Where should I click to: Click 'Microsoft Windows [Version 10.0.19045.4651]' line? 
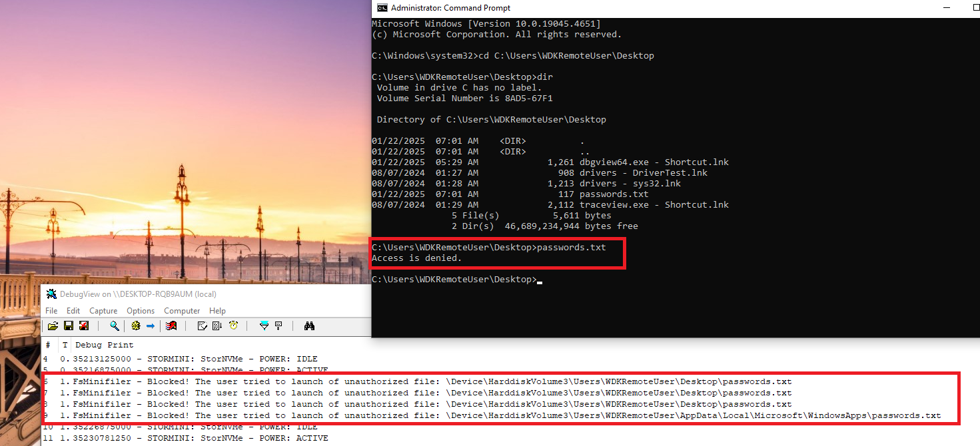[486, 24]
